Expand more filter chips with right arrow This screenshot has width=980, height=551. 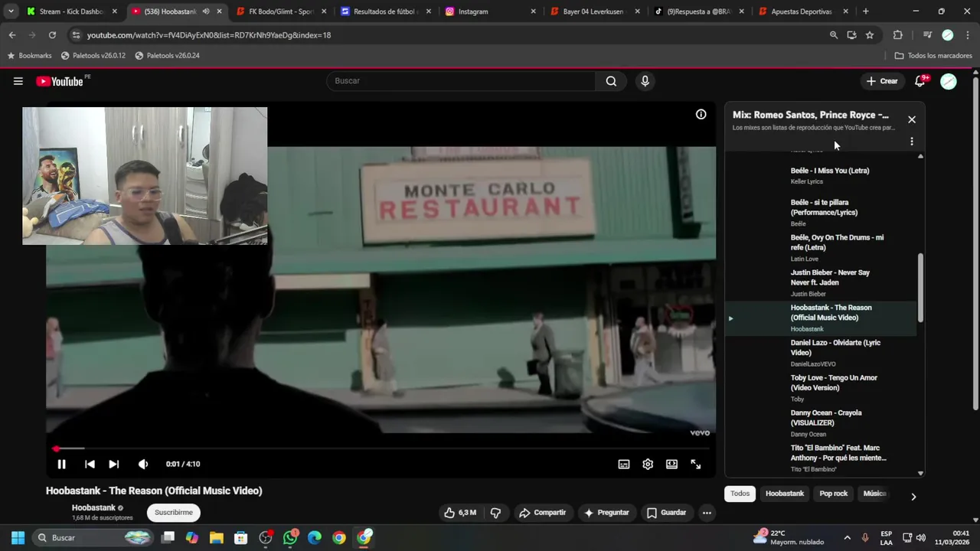[x=913, y=497]
